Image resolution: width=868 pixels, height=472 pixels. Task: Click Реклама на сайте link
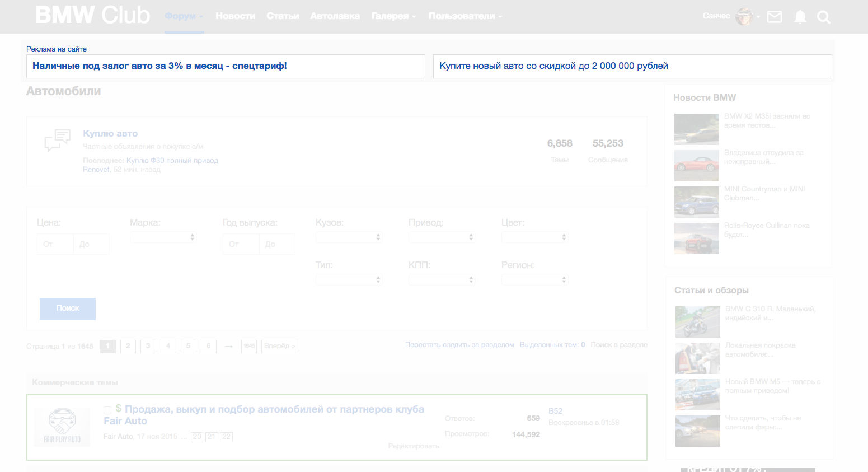pyautogui.click(x=57, y=49)
